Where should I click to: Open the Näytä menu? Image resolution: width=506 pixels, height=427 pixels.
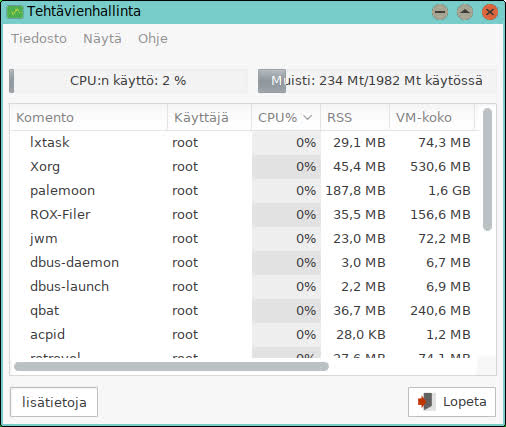coord(102,38)
